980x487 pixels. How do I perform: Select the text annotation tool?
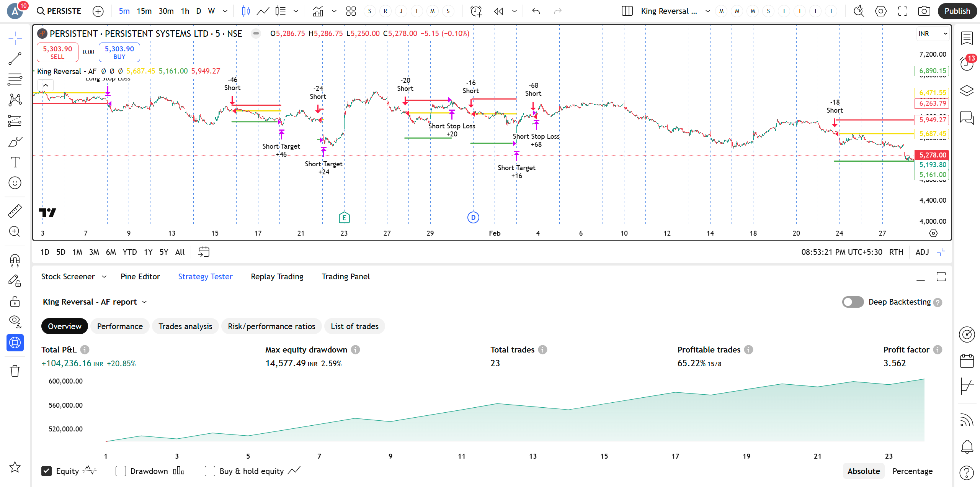(15, 162)
